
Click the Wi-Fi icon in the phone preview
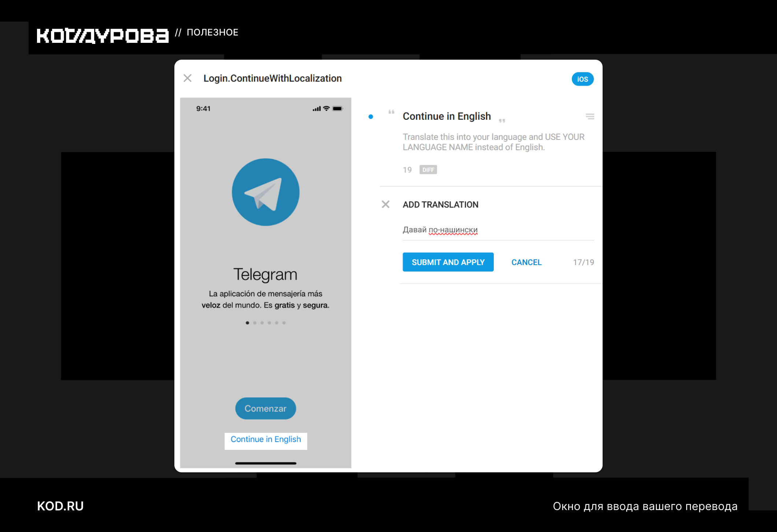point(326,108)
